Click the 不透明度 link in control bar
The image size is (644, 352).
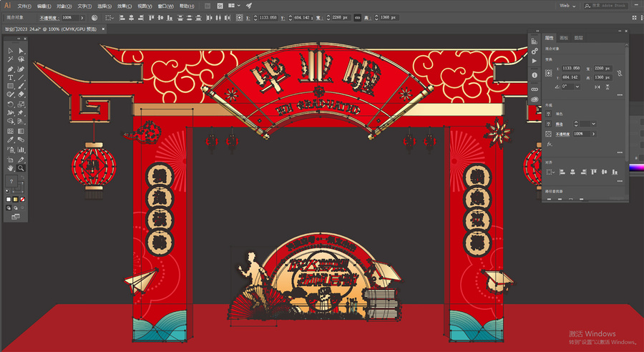pyautogui.click(x=49, y=18)
